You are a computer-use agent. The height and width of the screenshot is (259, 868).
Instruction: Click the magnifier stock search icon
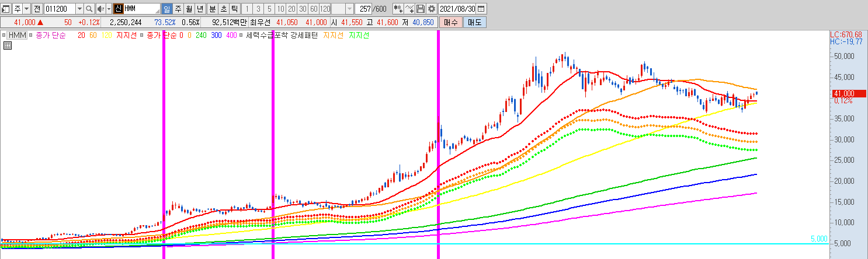(89, 9)
